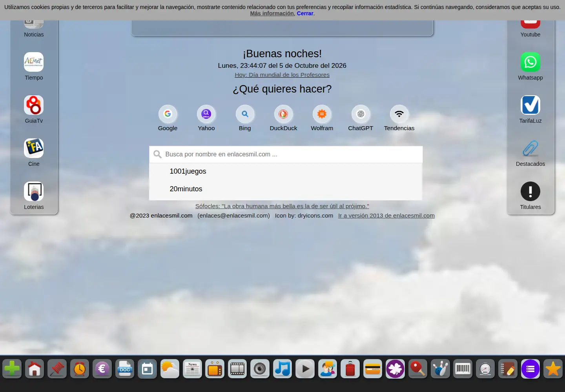Click the green plus icon in bottom dock
This screenshot has height=392, width=565.
tap(12, 369)
